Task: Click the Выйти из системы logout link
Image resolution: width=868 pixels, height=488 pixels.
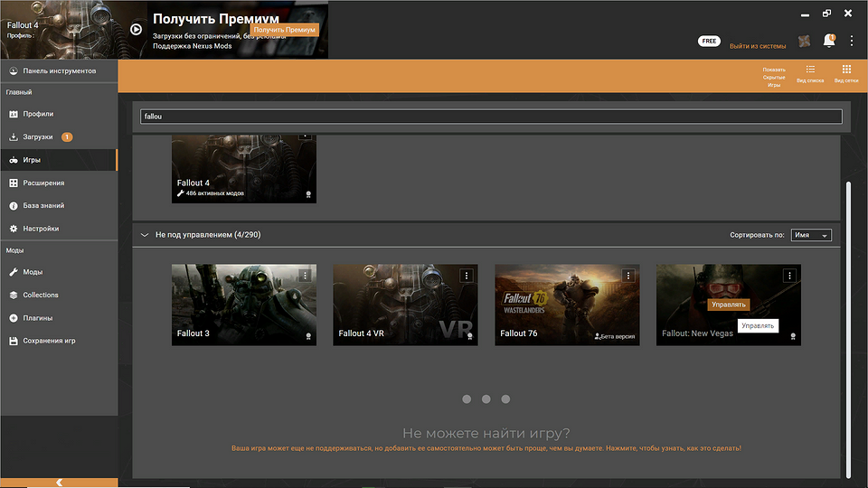Action: 758,46
